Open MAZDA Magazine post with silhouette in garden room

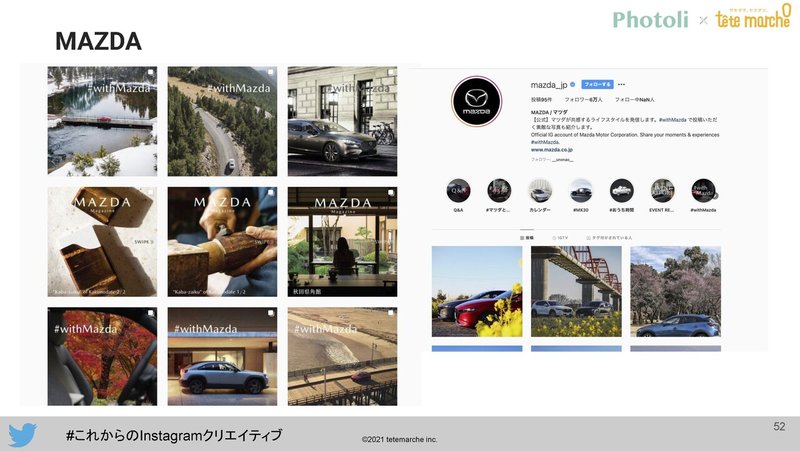coord(342,242)
